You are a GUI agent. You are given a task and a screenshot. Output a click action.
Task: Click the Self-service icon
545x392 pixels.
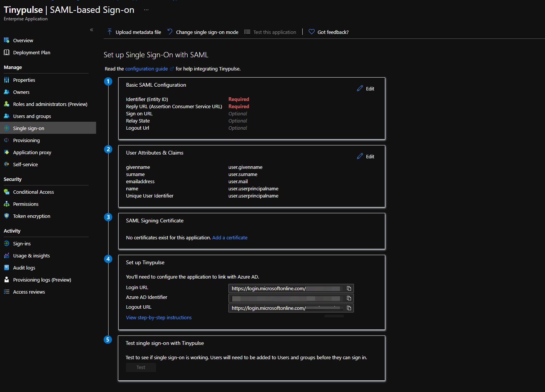click(x=6, y=164)
